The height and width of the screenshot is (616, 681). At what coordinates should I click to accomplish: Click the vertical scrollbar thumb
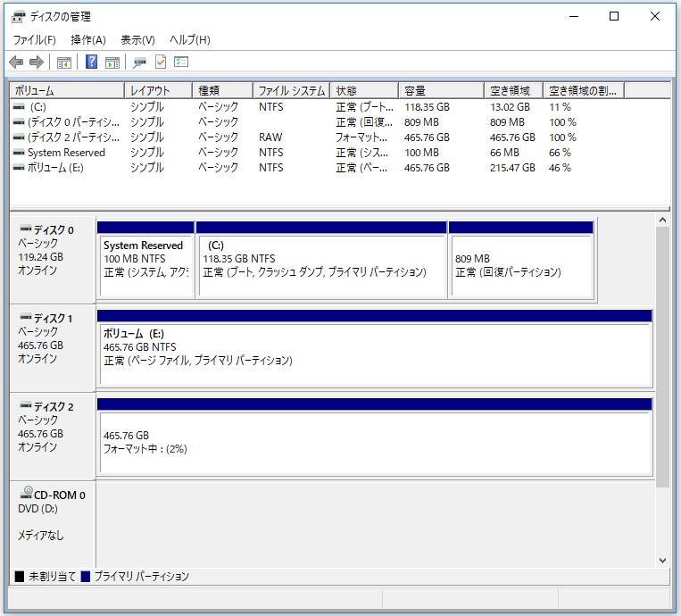coord(662,356)
